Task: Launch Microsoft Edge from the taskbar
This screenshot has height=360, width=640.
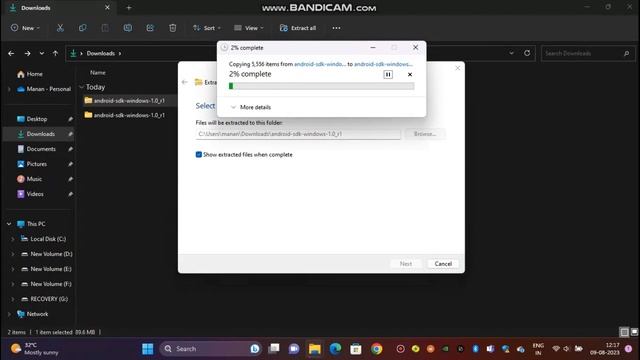Action: pyautogui.click(x=336, y=349)
